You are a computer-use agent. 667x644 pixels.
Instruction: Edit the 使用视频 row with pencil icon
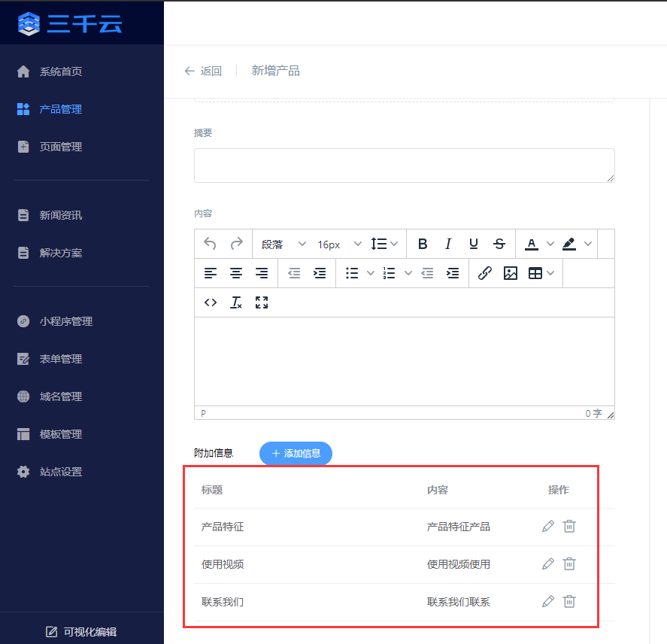coord(548,564)
